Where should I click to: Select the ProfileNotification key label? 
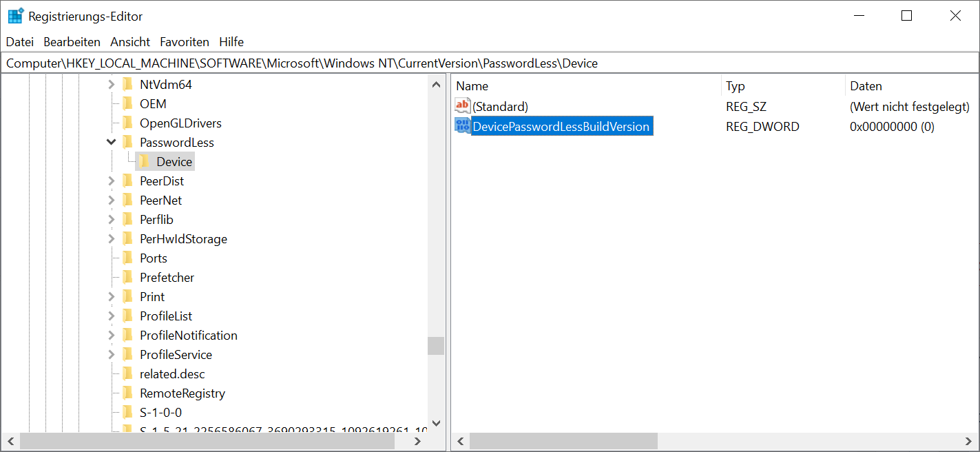tap(189, 336)
